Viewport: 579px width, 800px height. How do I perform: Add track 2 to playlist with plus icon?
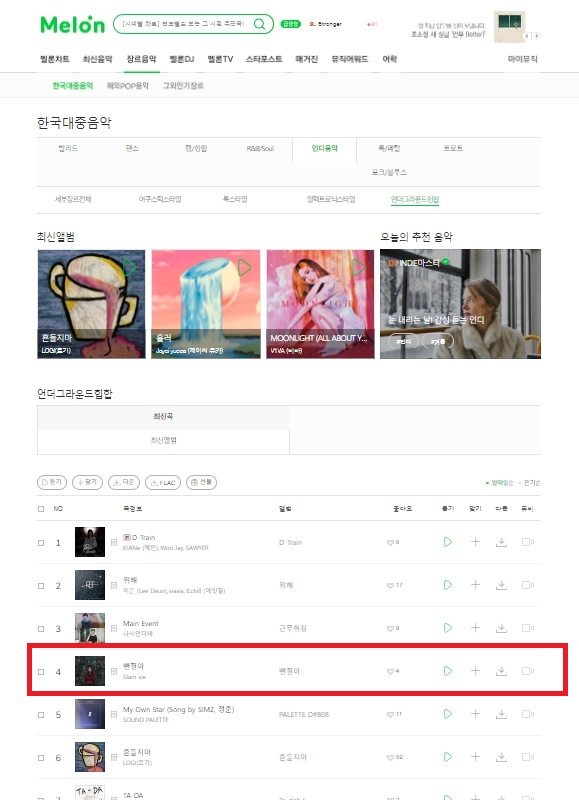(x=475, y=585)
